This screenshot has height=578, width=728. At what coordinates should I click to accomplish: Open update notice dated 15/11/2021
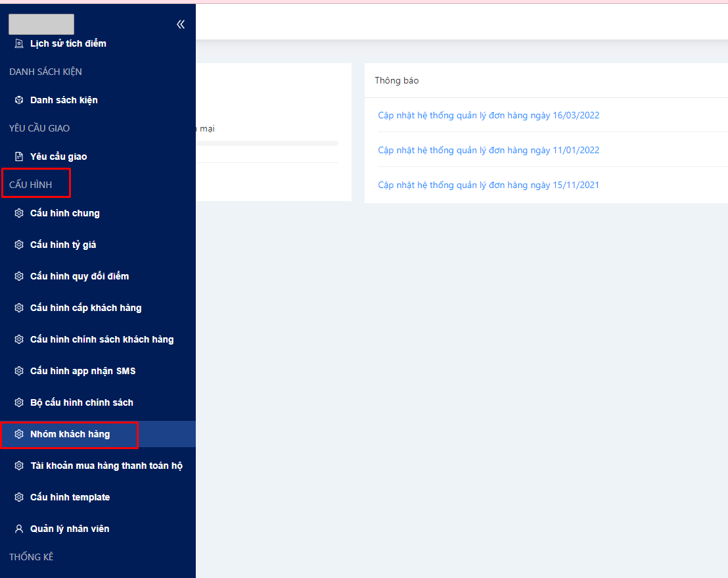(488, 185)
